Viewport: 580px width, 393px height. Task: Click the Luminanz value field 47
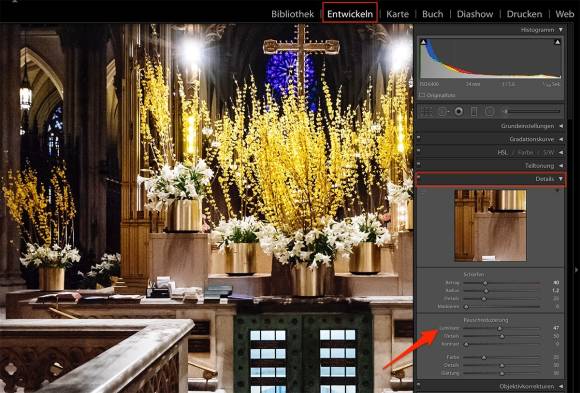click(x=556, y=328)
